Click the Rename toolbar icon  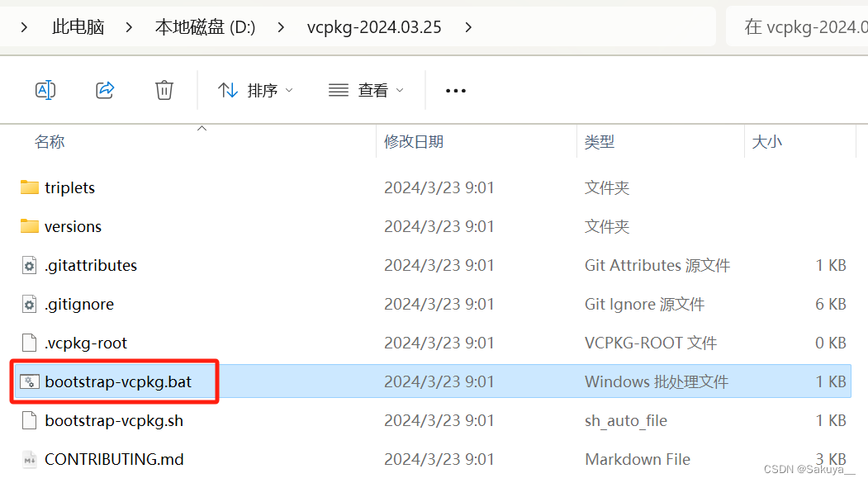click(45, 90)
